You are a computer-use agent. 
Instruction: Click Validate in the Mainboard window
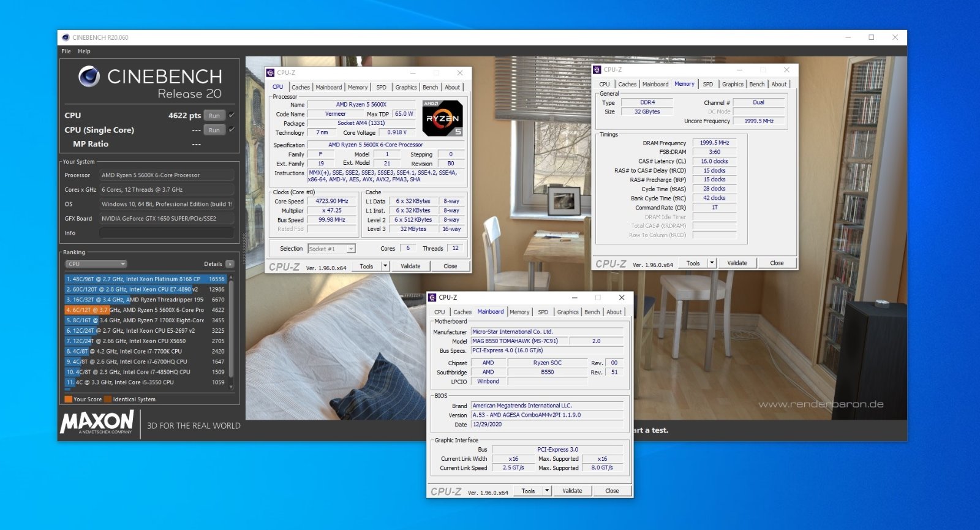point(572,491)
